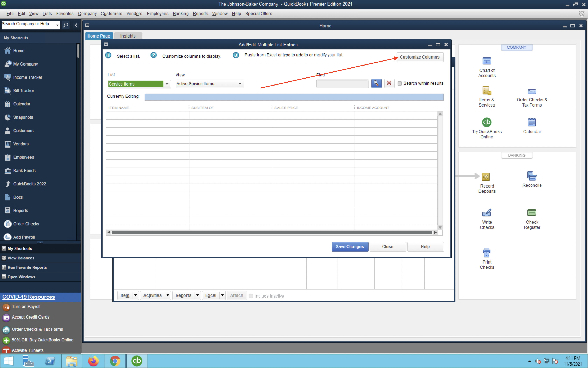
Task: Launch Try QuickBooks Online icon
Action: pyautogui.click(x=487, y=122)
